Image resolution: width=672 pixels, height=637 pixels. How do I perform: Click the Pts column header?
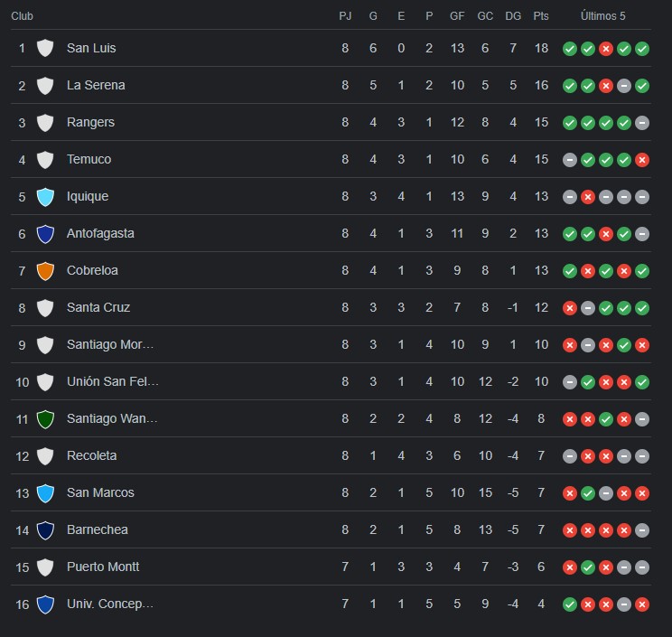[x=541, y=16]
